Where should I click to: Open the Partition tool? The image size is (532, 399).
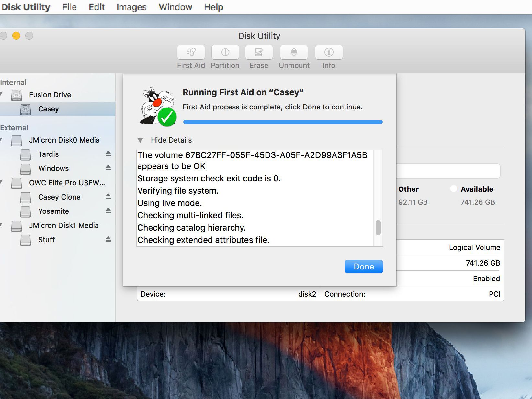coord(225,52)
